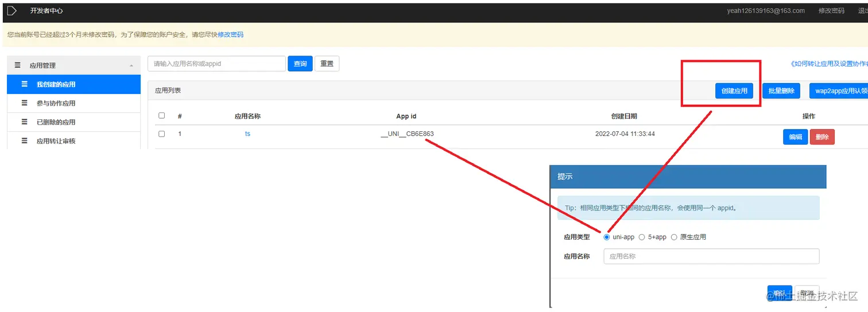Click the App id __UNI__CB6E863 cell
This screenshot has width=868, height=312.
click(x=407, y=134)
